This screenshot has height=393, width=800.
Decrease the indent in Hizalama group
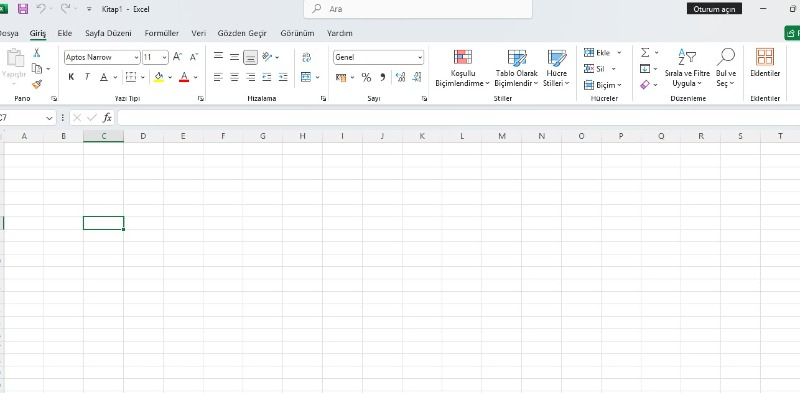pyautogui.click(x=267, y=77)
